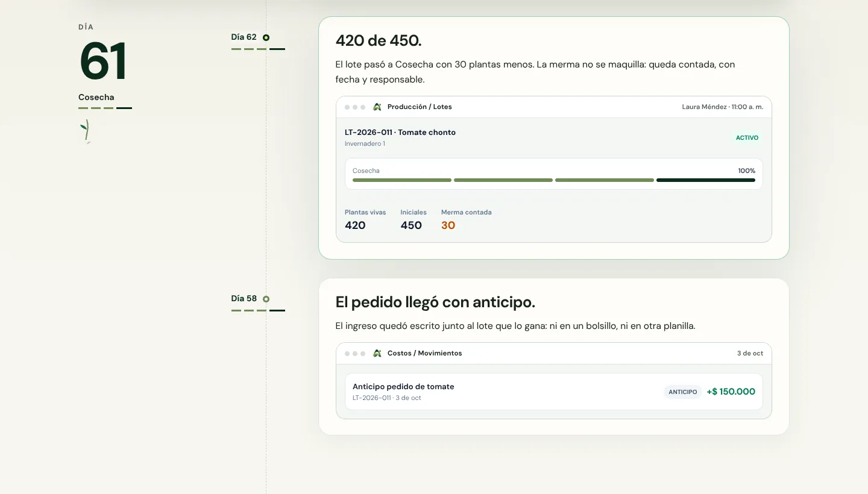
Task: Click the 'Cosecha' label inside progress card
Action: click(366, 171)
